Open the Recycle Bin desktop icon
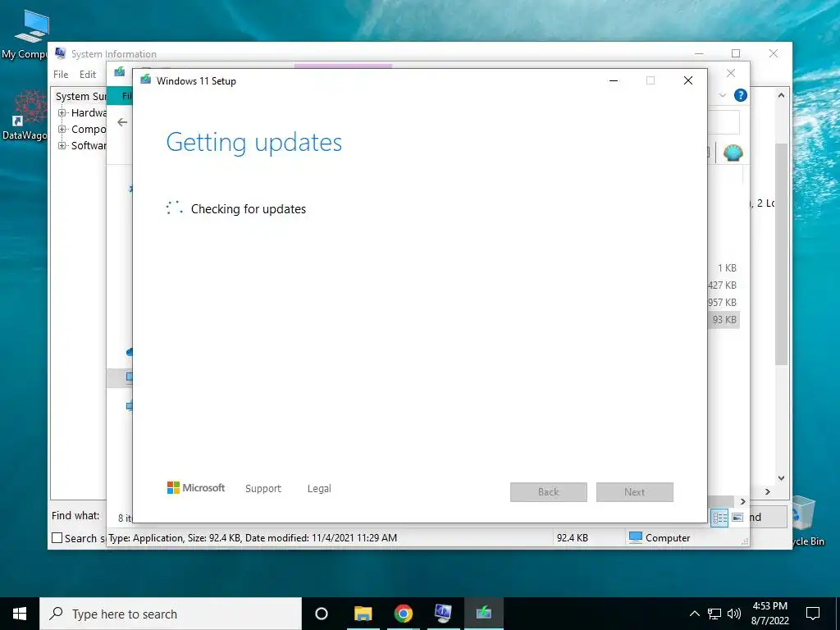840x630 pixels. point(806,521)
